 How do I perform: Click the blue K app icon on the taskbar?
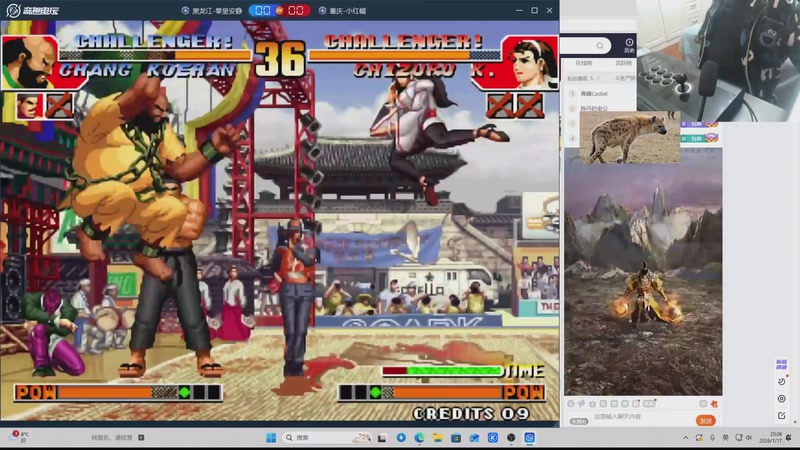pos(493,438)
